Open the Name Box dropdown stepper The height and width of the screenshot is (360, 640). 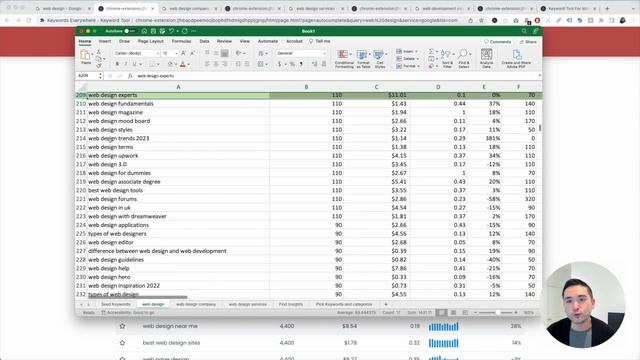[x=100, y=76]
